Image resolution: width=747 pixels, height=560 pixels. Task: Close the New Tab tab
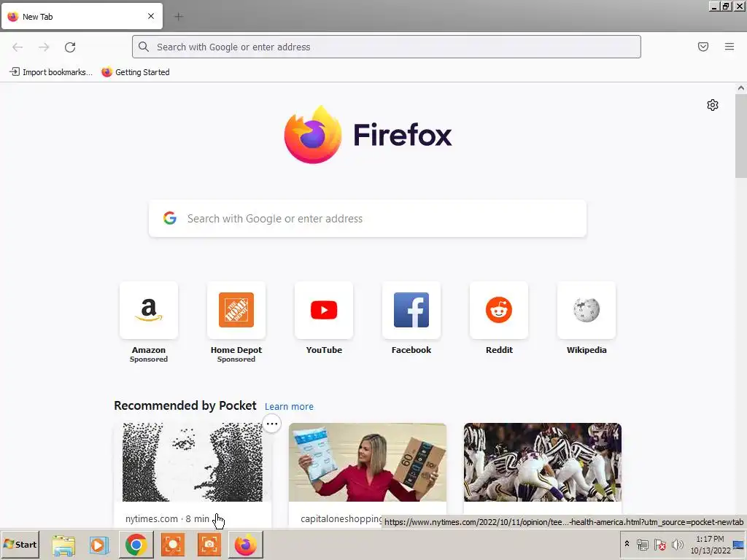coord(151,16)
